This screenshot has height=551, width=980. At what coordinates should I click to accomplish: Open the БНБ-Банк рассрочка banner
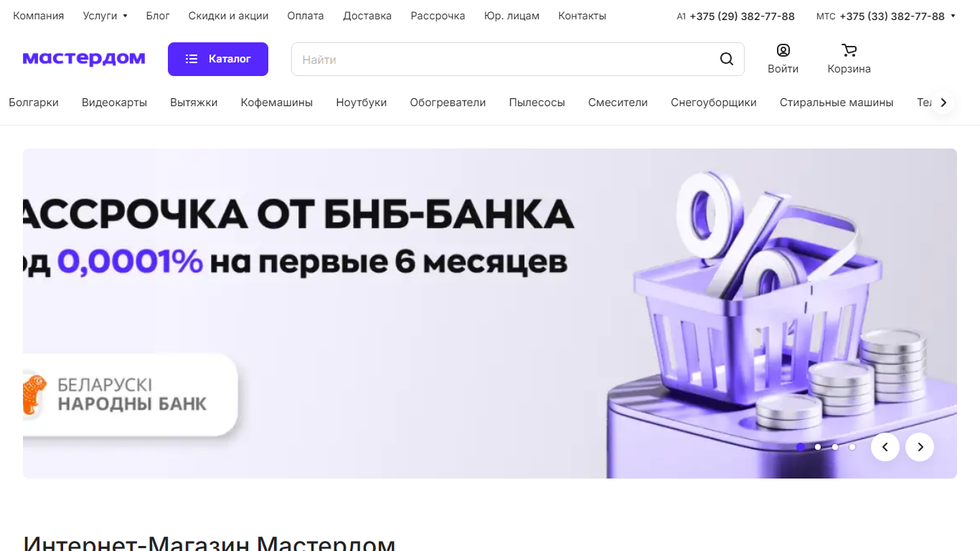click(490, 314)
